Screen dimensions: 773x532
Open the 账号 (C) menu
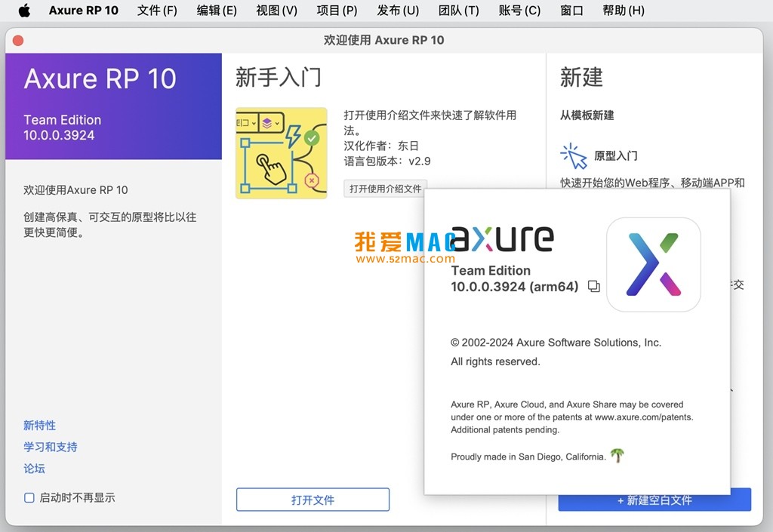pyautogui.click(x=519, y=11)
